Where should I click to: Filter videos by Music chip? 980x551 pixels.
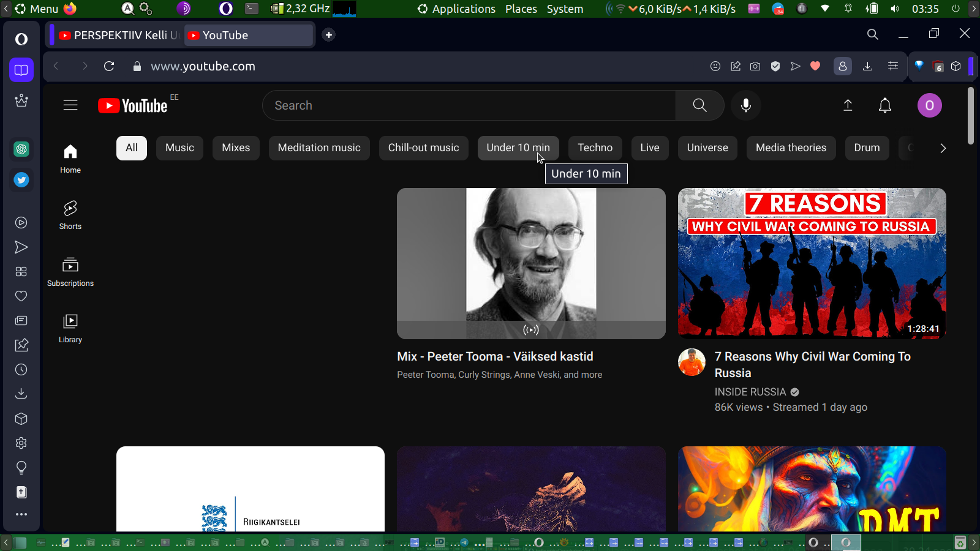179,148
